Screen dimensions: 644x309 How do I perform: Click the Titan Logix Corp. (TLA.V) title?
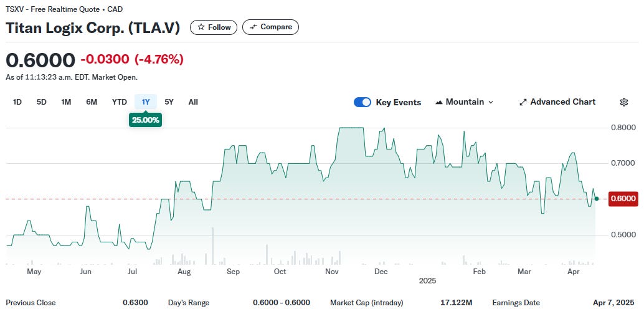[x=93, y=27]
